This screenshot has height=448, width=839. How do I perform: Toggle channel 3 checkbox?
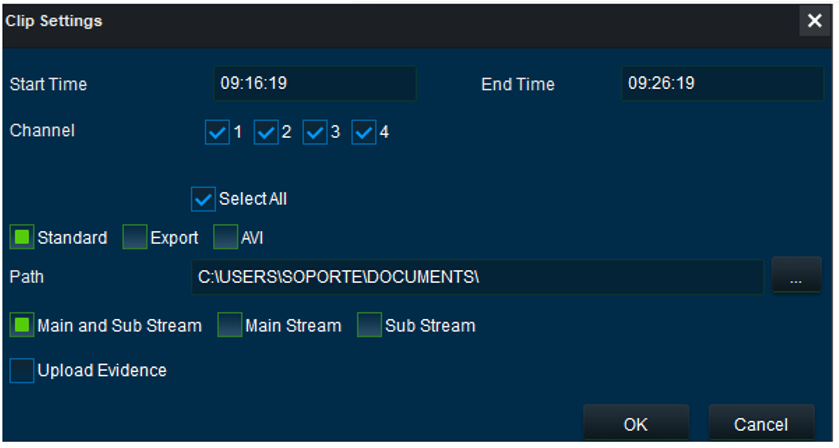tap(315, 133)
